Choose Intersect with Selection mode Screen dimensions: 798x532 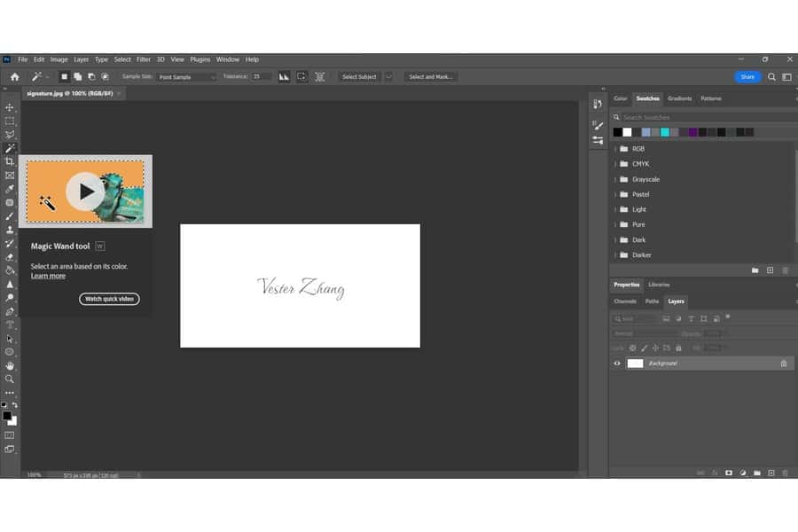pos(106,77)
